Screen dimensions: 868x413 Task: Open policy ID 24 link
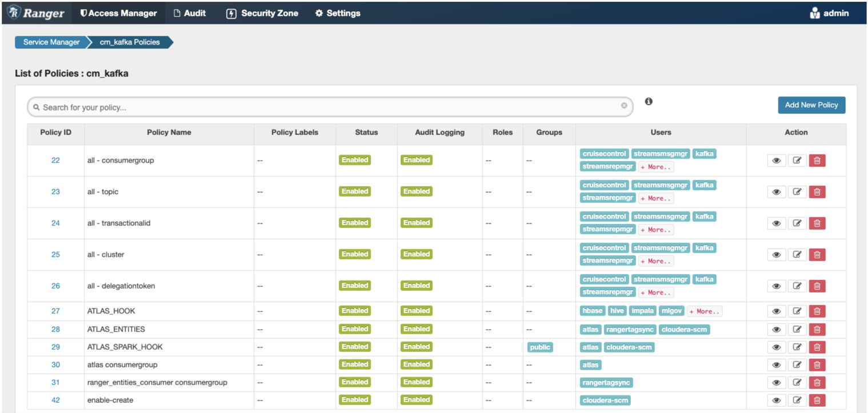pos(55,223)
